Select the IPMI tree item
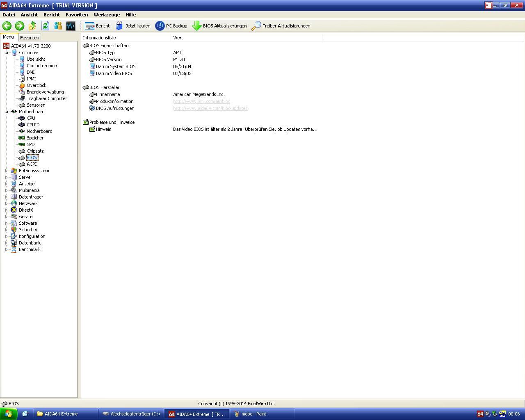This screenshot has height=420, width=525. coord(31,79)
